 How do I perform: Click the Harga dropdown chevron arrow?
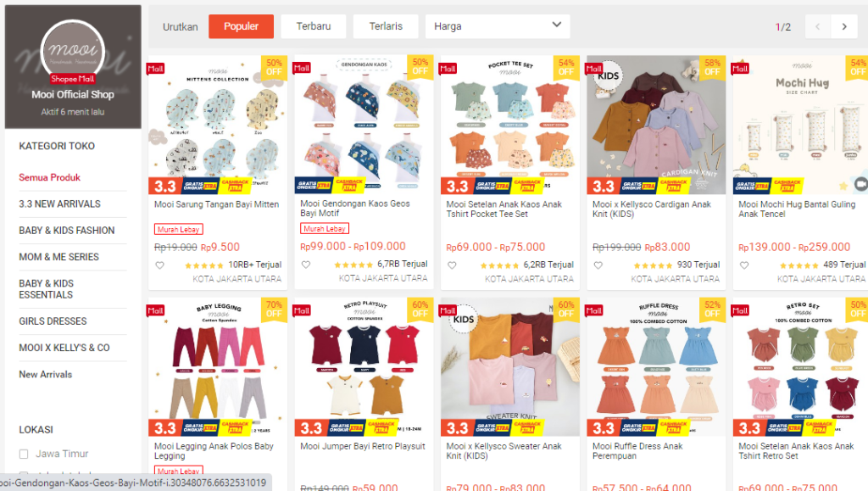556,25
